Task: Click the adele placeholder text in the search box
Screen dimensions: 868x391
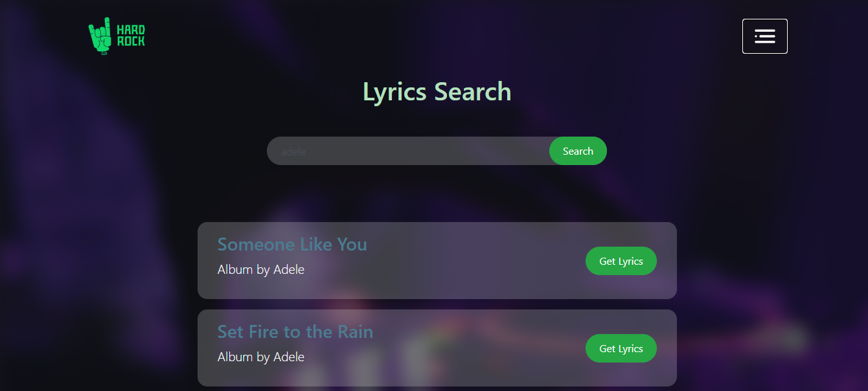Action: click(x=293, y=151)
